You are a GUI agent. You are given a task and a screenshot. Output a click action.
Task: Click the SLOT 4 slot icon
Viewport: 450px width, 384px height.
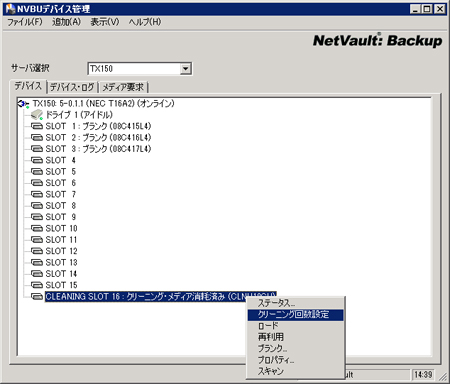(x=37, y=160)
